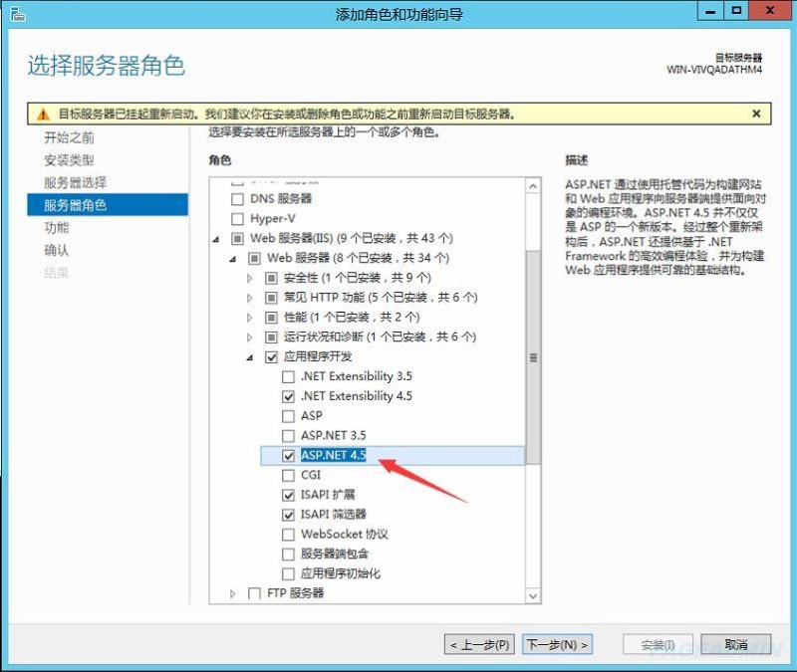Select the Hyper-V row label
This screenshot has width=797, height=672.
272,219
